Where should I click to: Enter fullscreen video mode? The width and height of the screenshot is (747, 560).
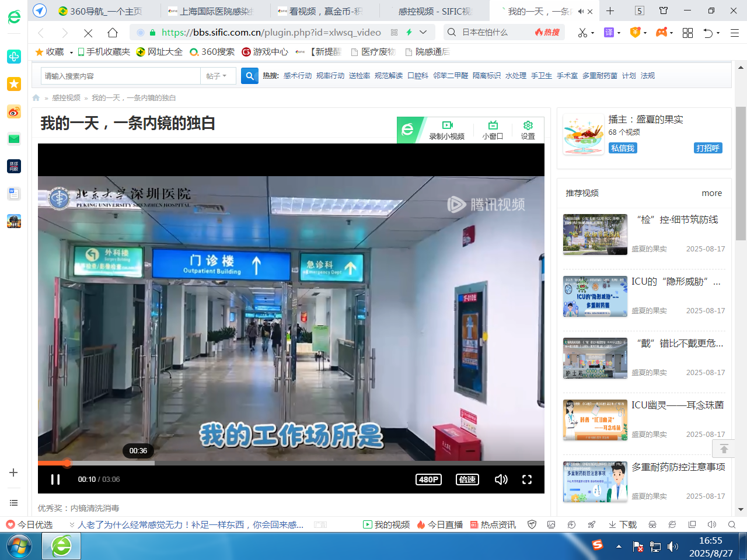pyautogui.click(x=527, y=480)
